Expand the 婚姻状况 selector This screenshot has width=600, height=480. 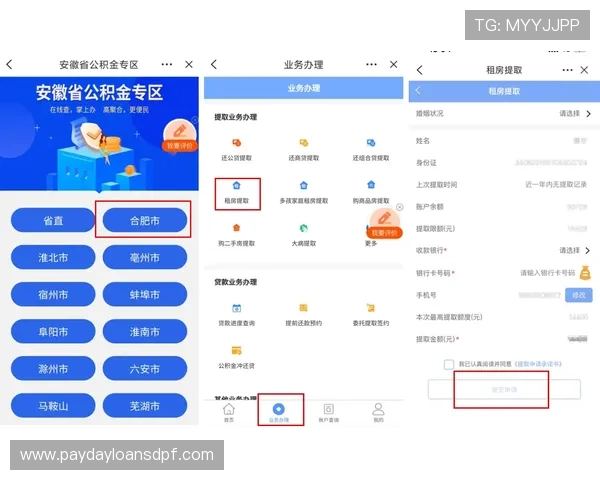504,113
